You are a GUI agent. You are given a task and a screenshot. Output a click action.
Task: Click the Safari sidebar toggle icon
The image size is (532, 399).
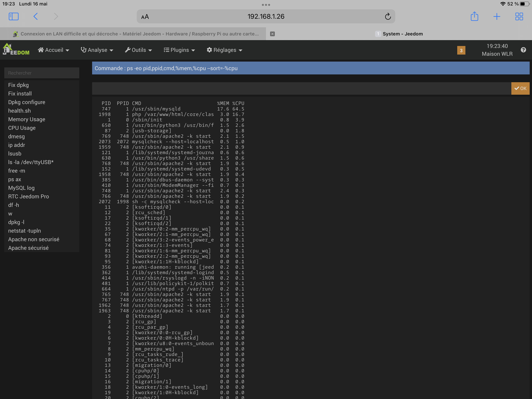[x=13, y=16]
